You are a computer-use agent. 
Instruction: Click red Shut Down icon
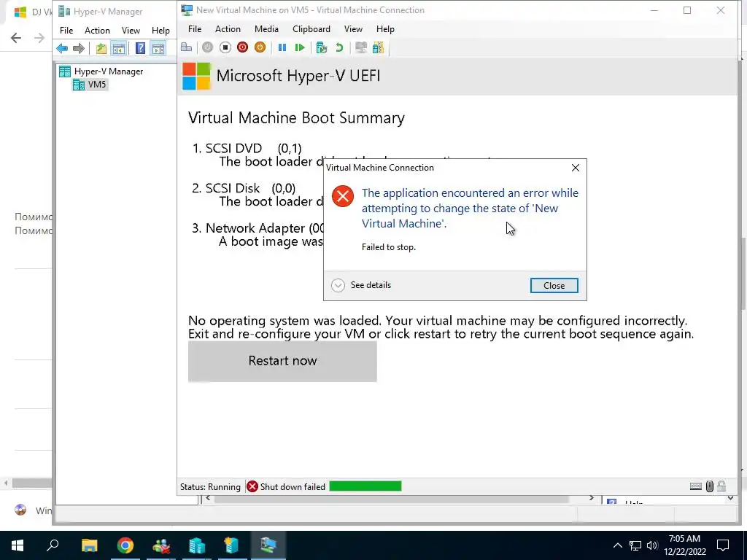[242, 47]
